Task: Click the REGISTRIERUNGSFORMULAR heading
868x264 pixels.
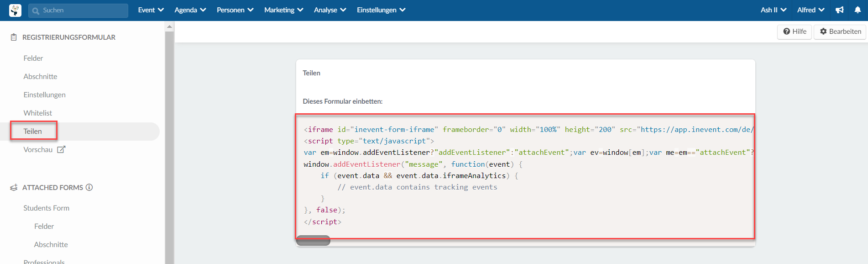Action: (69, 37)
